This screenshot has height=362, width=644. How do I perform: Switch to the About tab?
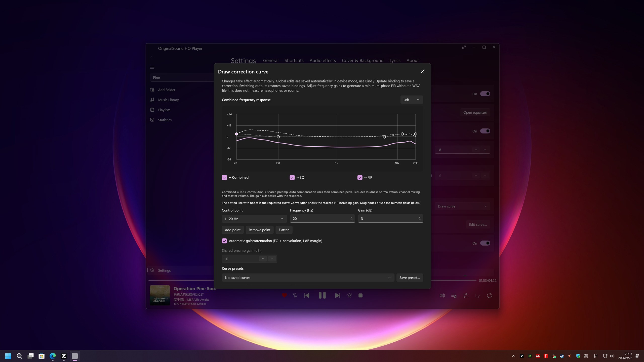413,60
